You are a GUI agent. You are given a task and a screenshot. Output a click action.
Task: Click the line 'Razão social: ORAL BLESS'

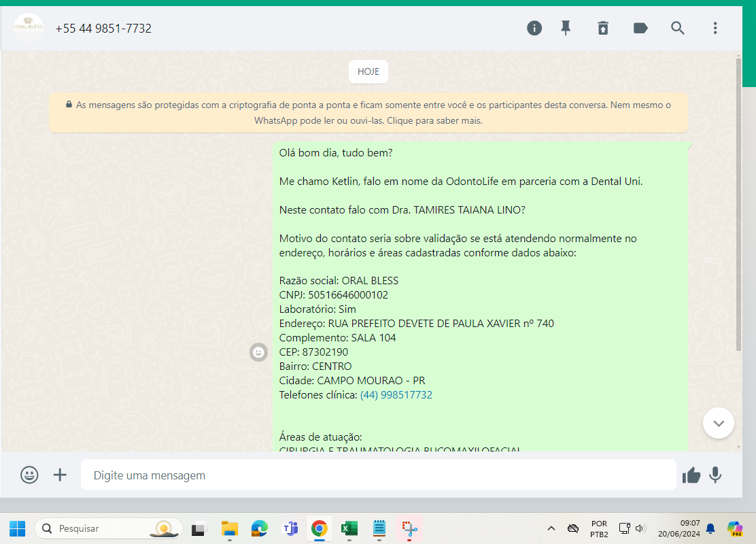click(339, 281)
